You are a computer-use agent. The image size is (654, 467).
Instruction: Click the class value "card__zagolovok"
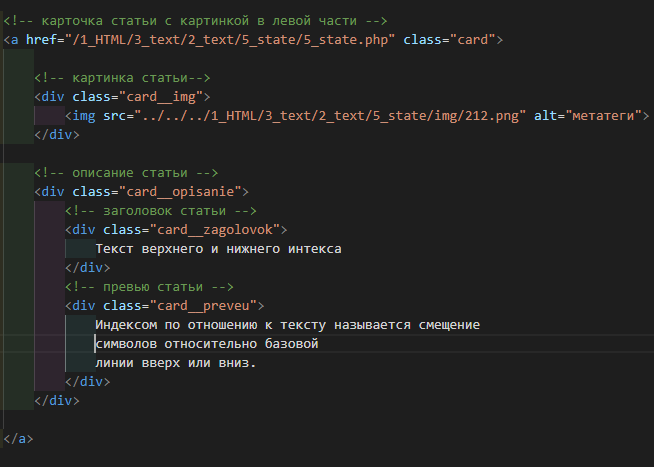click(215, 230)
